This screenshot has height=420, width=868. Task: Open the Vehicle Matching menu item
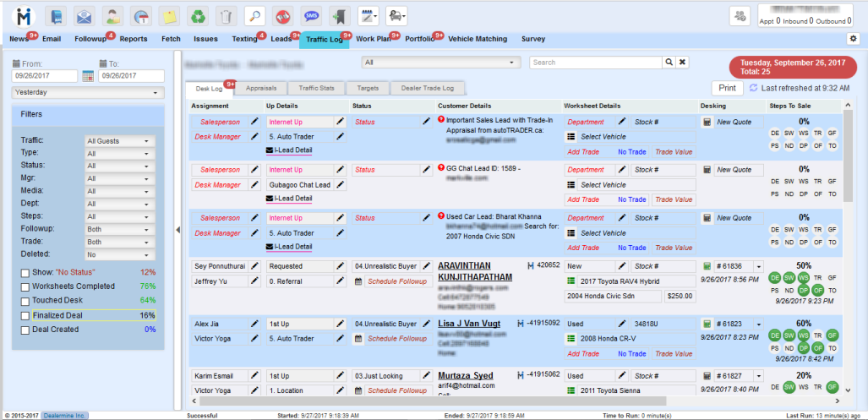tap(478, 39)
